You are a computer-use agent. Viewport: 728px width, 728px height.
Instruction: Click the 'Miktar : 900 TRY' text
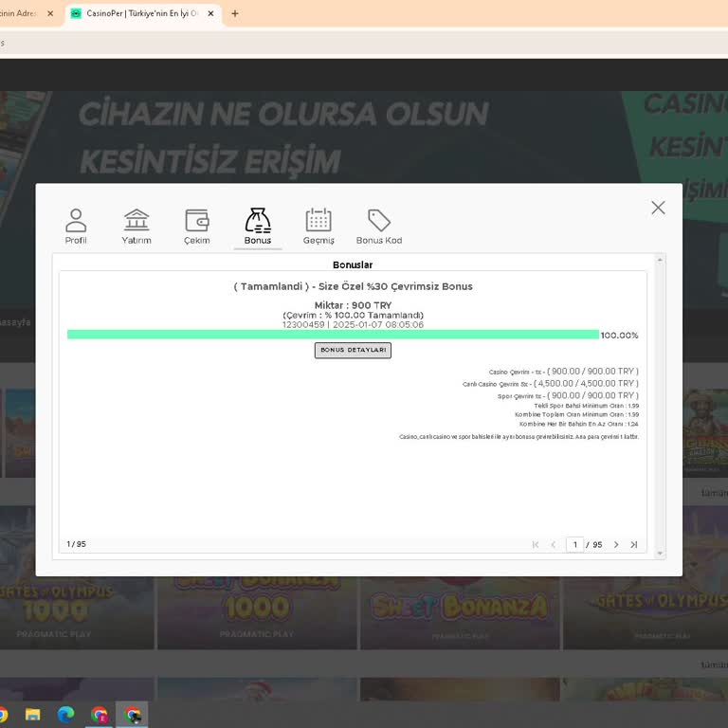(x=353, y=305)
